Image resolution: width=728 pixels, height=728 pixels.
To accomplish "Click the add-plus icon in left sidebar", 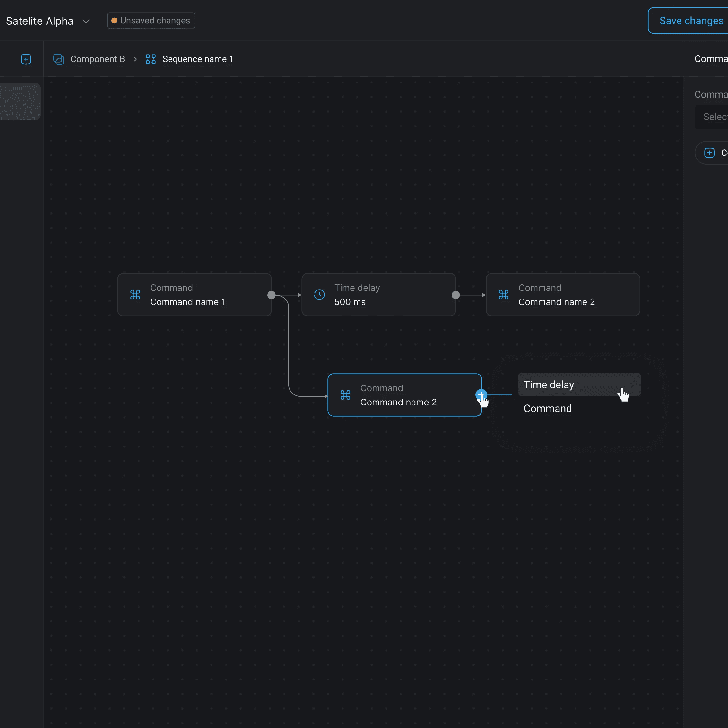I will (26, 59).
